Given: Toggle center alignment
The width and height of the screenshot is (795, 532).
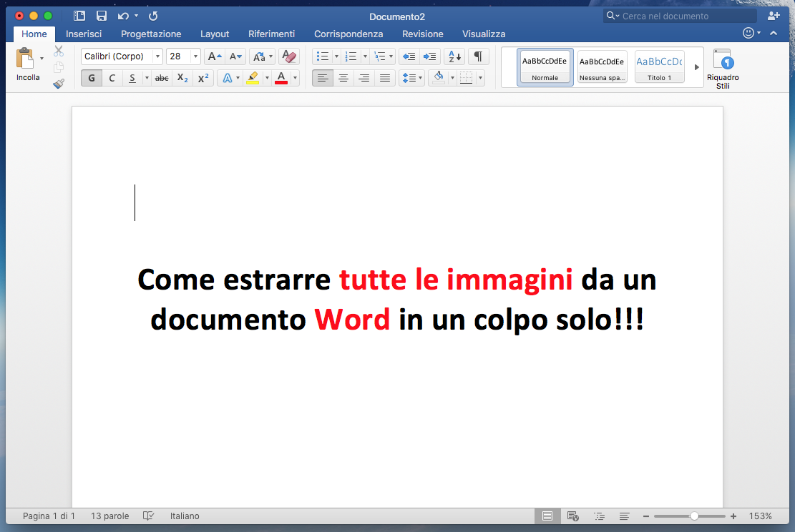Looking at the screenshot, I should [x=343, y=78].
